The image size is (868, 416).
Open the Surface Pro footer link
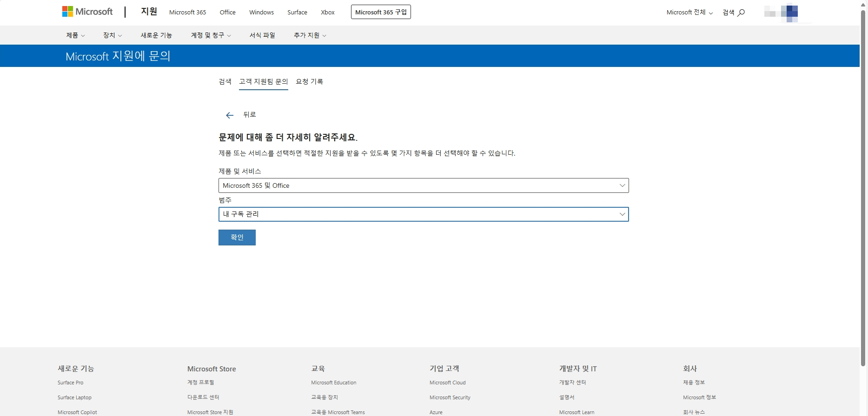click(71, 383)
